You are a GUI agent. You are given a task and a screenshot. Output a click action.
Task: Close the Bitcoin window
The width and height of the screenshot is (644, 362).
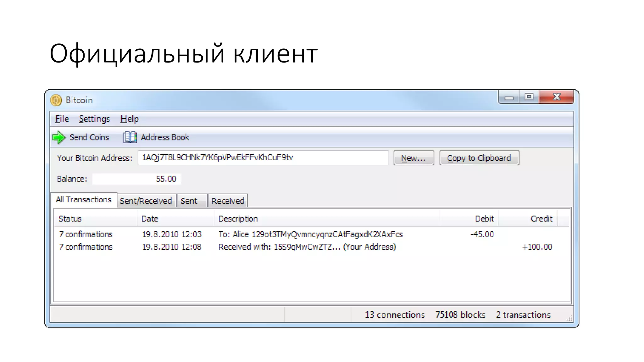tap(556, 97)
